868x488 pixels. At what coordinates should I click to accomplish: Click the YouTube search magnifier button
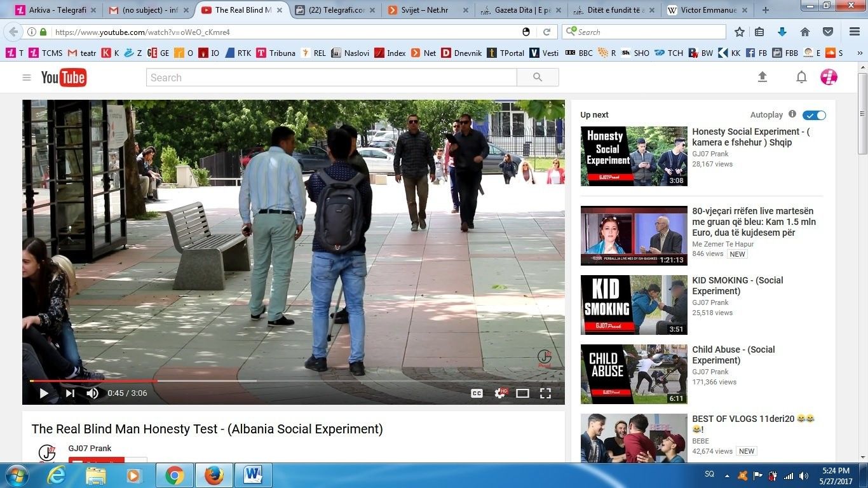(x=538, y=77)
